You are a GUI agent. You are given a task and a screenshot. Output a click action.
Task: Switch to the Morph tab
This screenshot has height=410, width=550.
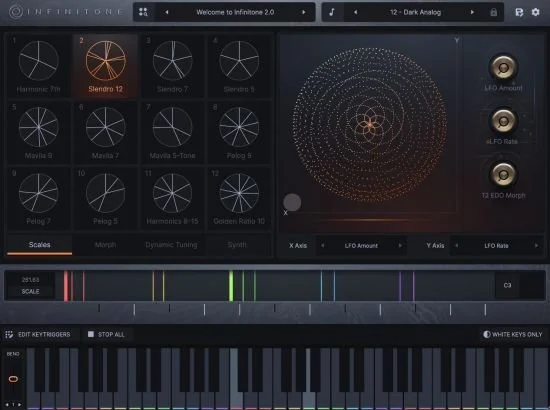tap(105, 245)
